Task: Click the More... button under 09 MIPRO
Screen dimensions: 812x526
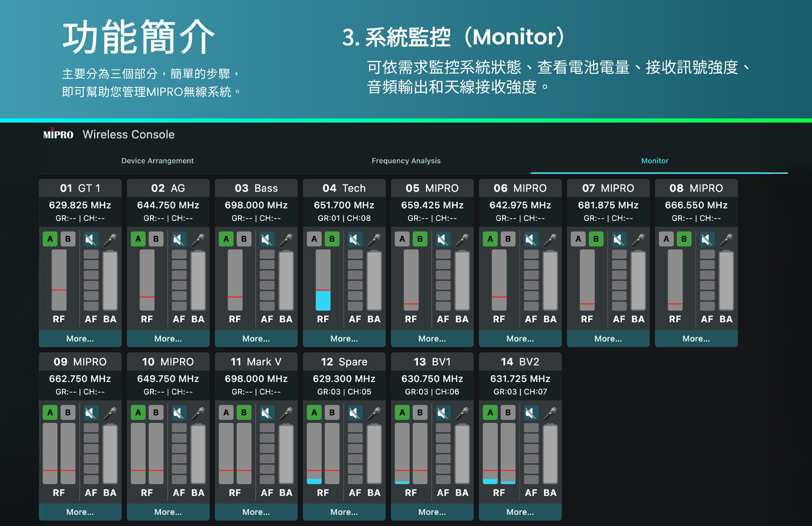Action: coord(80,512)
